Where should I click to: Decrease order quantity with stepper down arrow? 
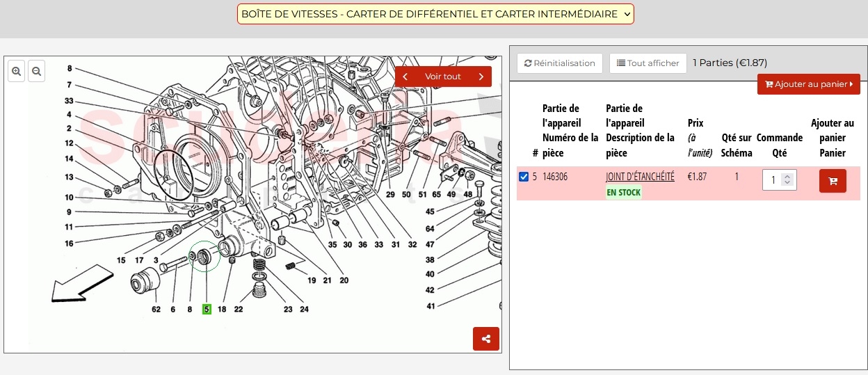(787, 184)
